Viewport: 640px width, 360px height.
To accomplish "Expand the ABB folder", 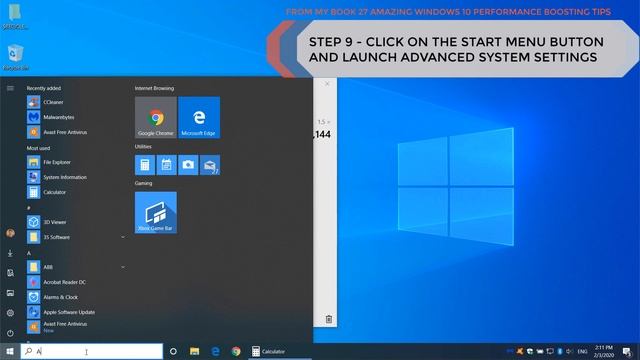I will tap(76, 267).
